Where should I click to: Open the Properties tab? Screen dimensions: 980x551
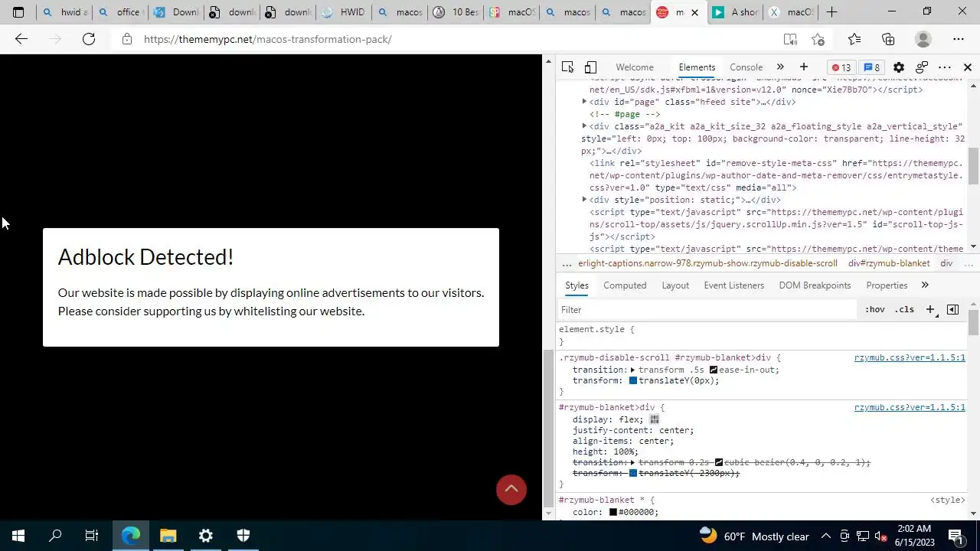[x=887, y=285]
